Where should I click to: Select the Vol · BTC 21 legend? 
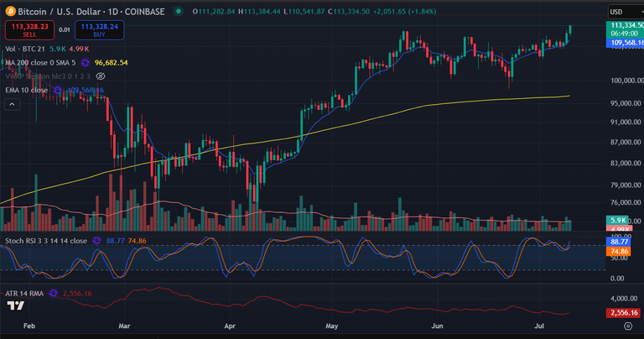[x=25, y=49]
